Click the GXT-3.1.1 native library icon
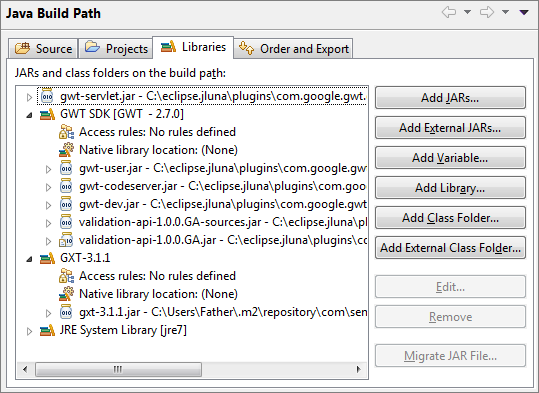This screenshot has width=539, height=393. point(66,294)
